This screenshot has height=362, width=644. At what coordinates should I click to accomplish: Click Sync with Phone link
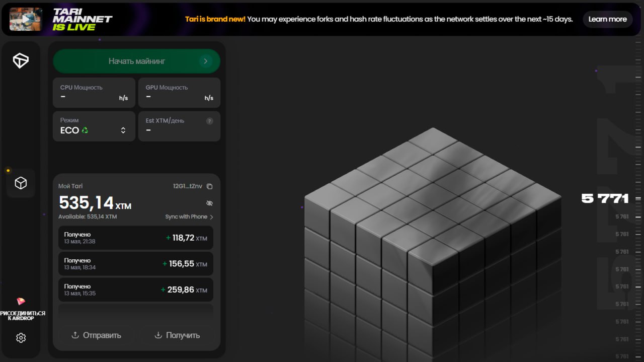click(x=189, y=217)
